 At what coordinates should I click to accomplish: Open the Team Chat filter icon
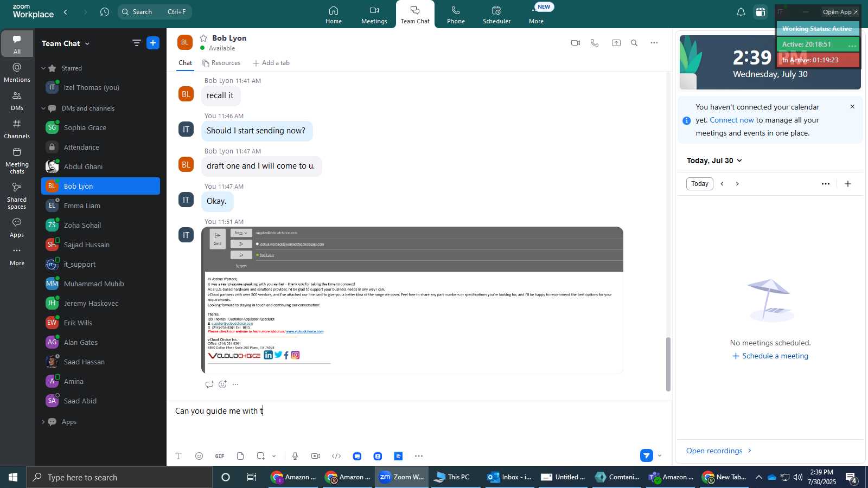click(x=136, y=43)
